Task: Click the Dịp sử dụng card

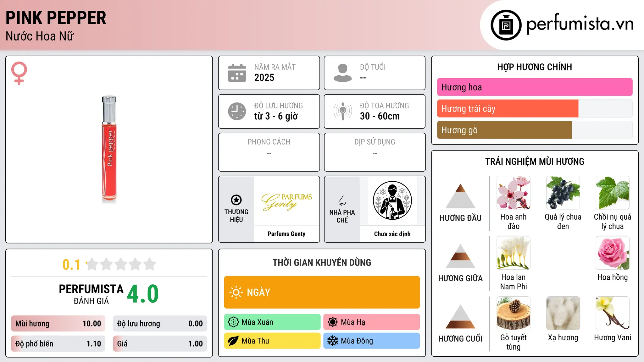Action: point(375,152)
